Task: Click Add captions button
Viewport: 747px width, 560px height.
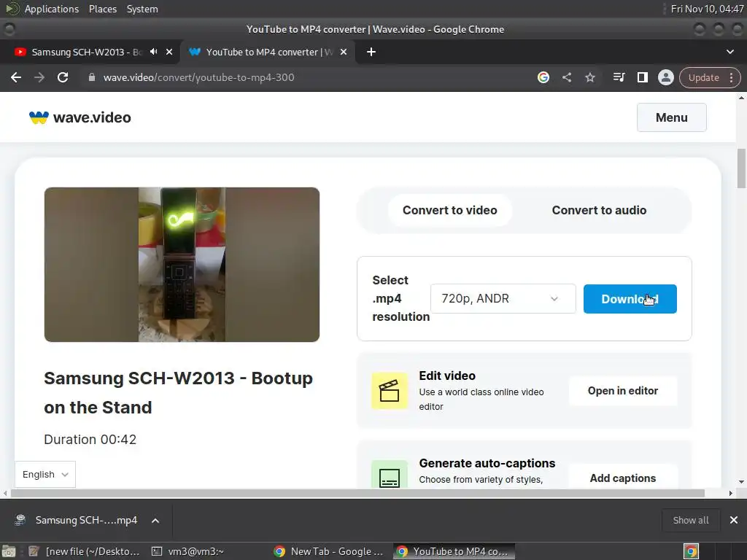Action: coord(623,478)
